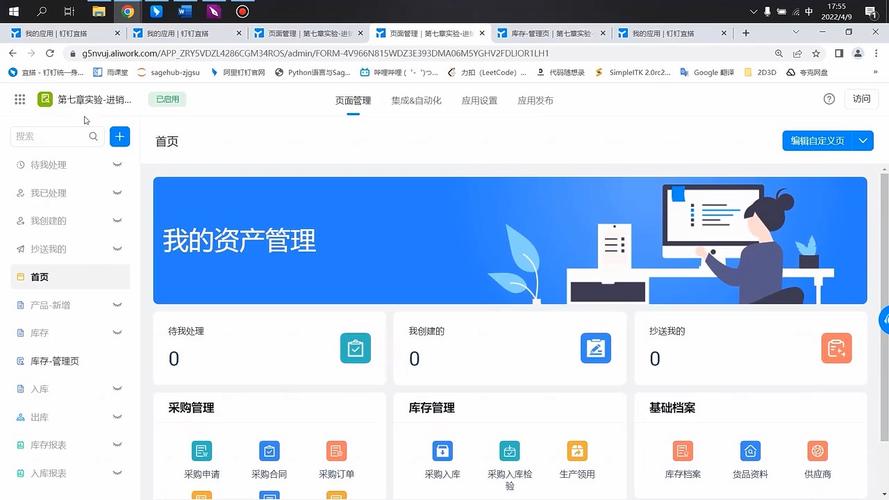Click 编辑自定义页 button
This screenshot has height=500, width=889.
point(818,141)
